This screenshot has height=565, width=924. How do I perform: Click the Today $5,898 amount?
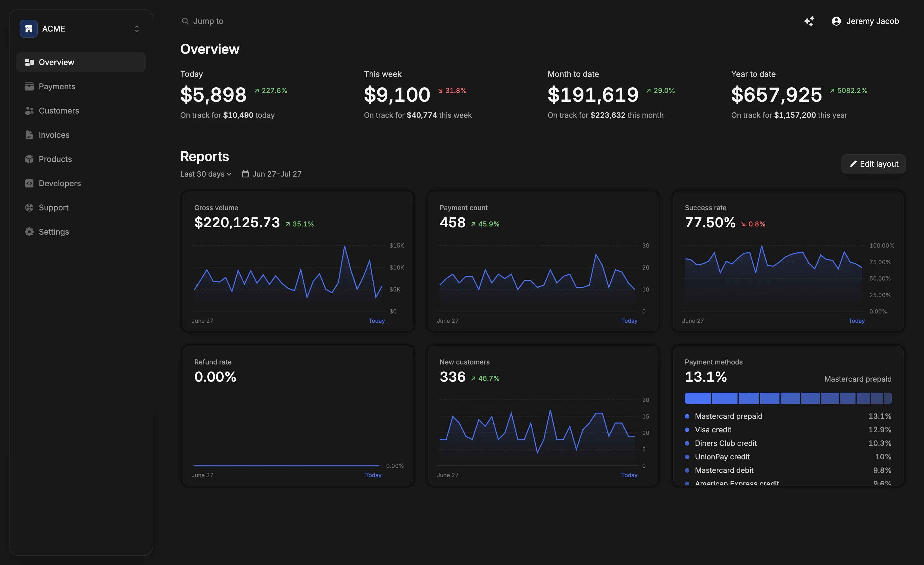(213, 94)
